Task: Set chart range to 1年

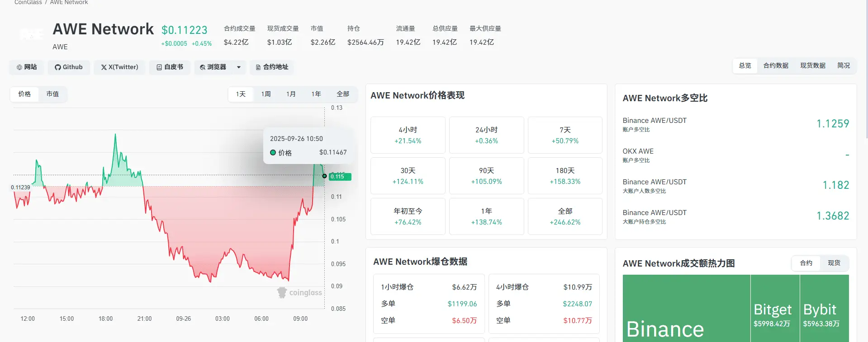Action: (x=316, y=94)
